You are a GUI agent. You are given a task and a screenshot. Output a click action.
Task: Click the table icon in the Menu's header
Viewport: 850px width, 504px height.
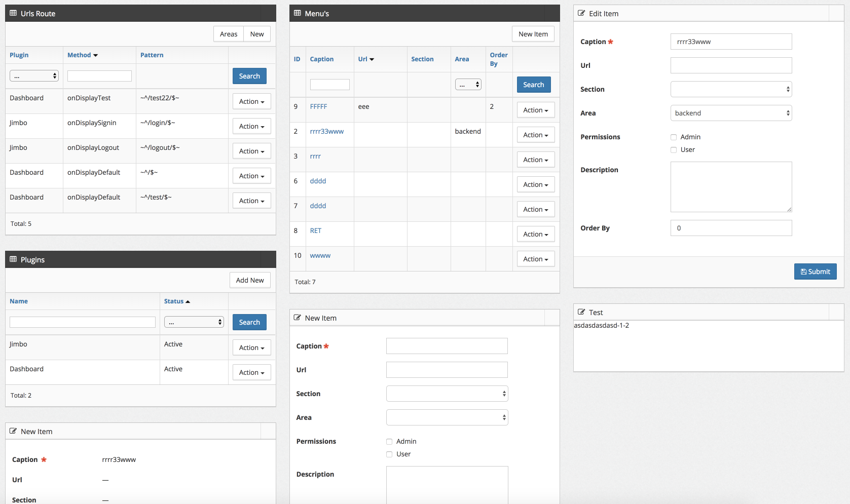click(297, 13)
